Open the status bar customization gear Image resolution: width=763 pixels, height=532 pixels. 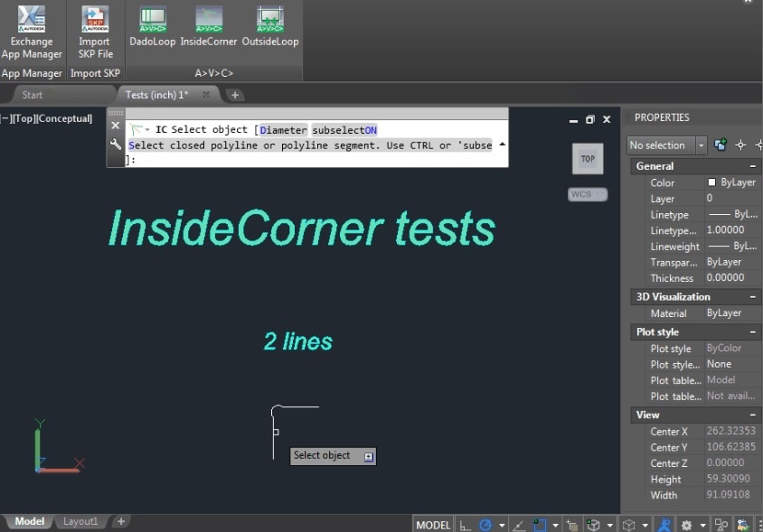685,524
